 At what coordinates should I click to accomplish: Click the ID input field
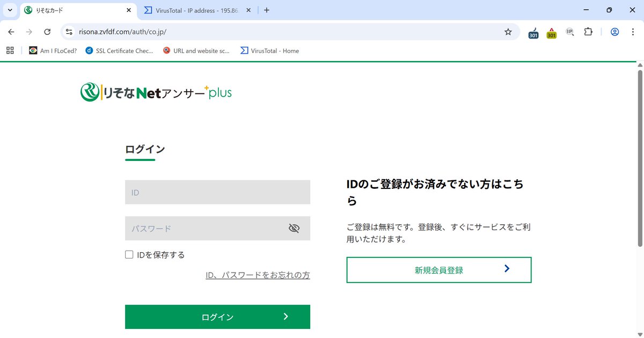[x=217, y=192]
